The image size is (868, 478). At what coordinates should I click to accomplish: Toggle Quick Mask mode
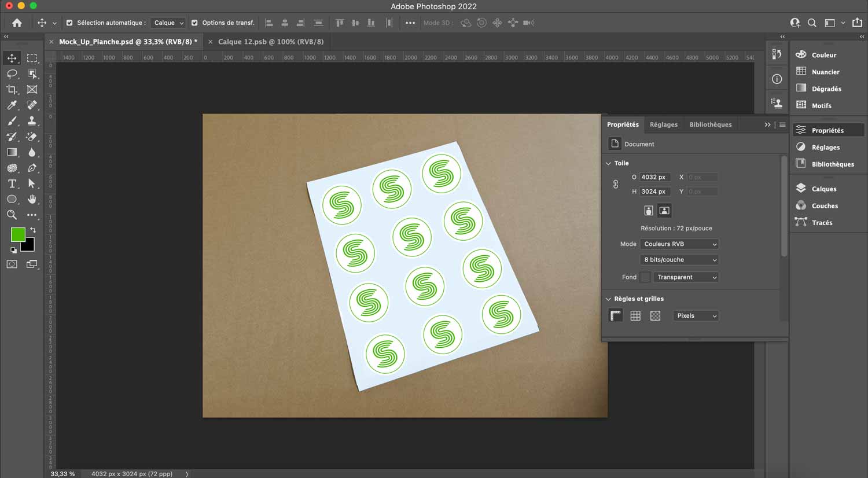click(12, 264)
